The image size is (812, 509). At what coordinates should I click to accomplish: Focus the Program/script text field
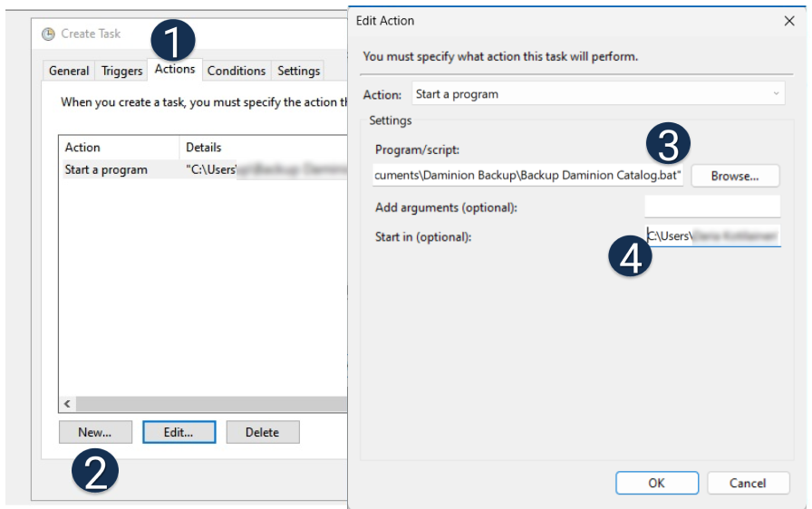click(x=528, y=176)
